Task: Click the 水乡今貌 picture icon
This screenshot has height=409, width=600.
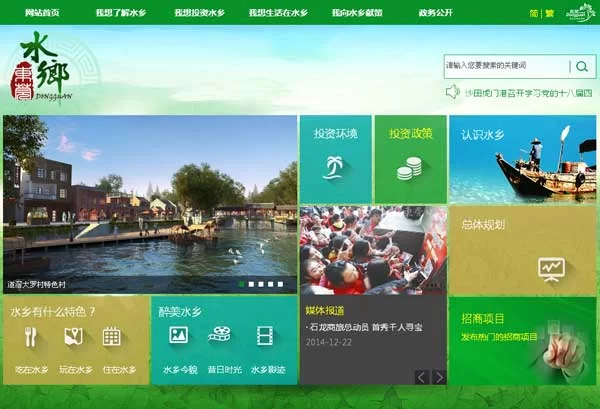Action: tap(179, 336)
